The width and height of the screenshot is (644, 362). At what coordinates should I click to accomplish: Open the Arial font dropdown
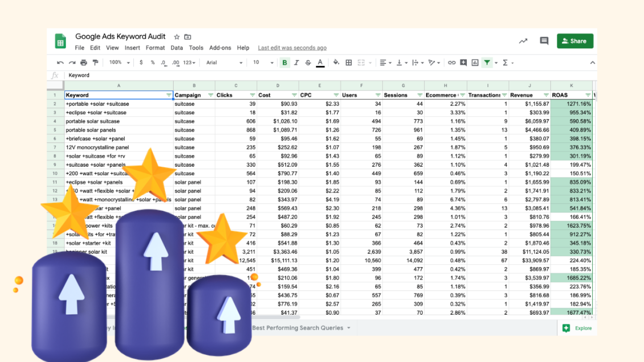coord(225,63)
